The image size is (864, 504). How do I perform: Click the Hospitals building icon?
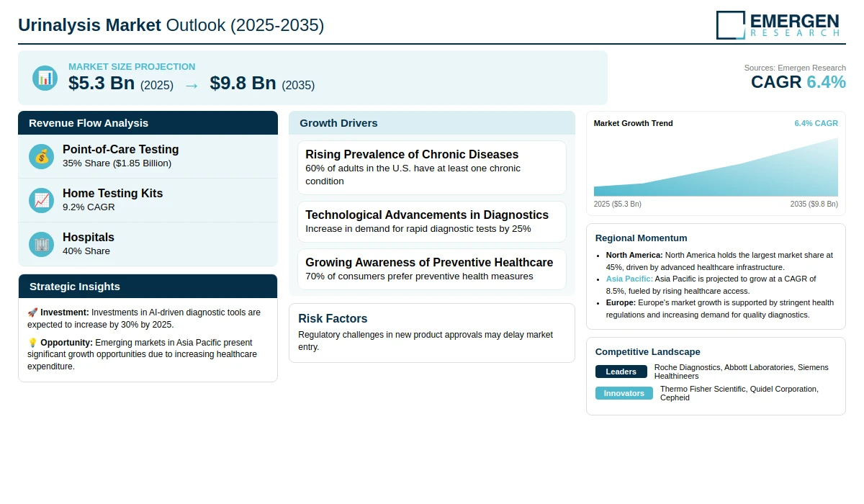42,244
